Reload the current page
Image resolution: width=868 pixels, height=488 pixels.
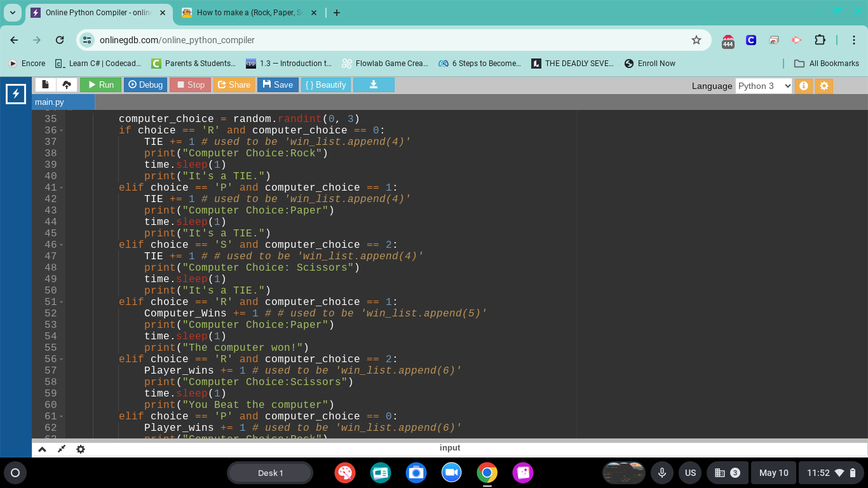pos(60,40)
